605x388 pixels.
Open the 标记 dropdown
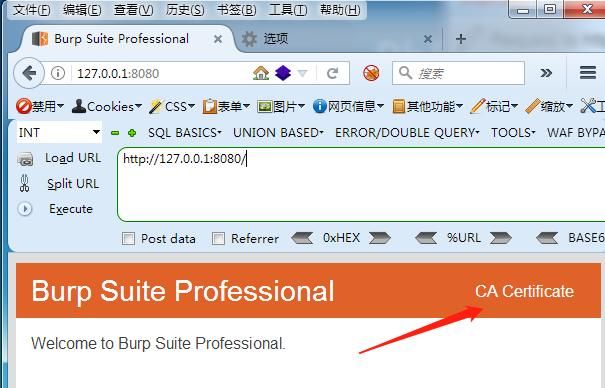click(x=494, y=106)
